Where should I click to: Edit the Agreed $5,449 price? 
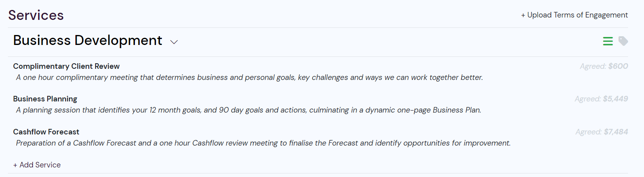pyautogui.click(x=601, y=99)
